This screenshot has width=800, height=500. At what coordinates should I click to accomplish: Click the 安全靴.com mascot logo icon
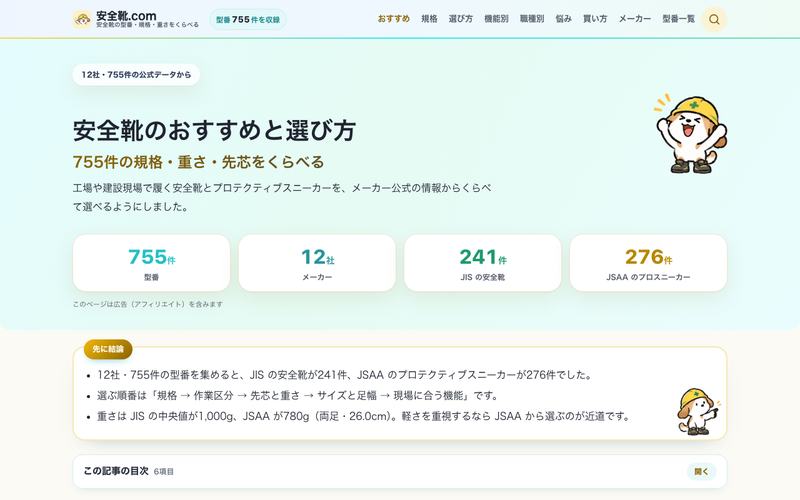pyautogui.click(x=82, y=19)
